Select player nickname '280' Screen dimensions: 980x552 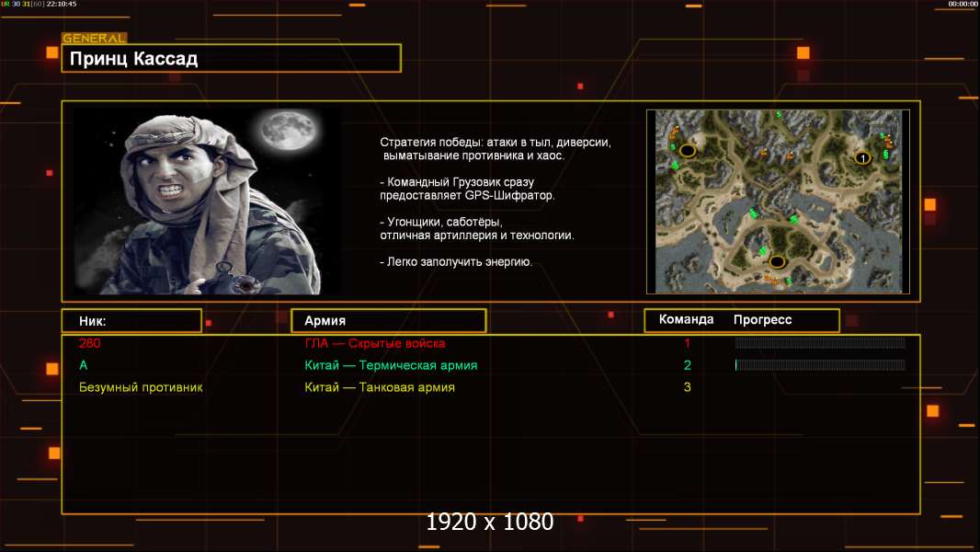(x=89, y=342)
